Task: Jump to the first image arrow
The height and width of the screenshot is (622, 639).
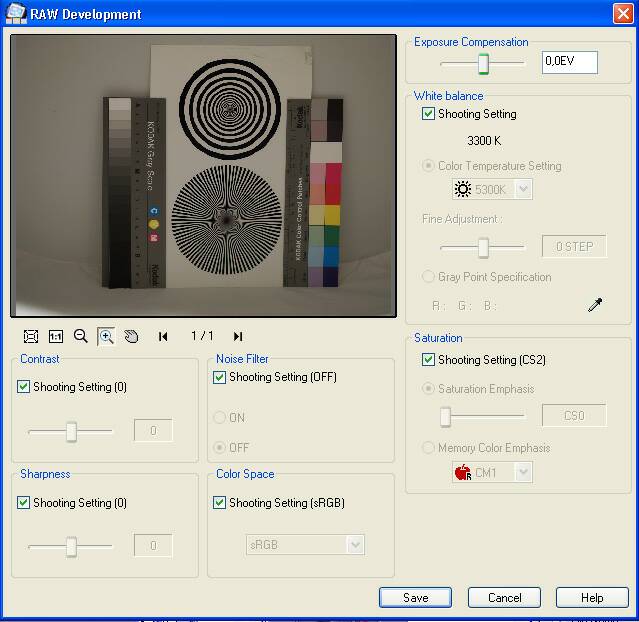Action: tap(163, 337)
